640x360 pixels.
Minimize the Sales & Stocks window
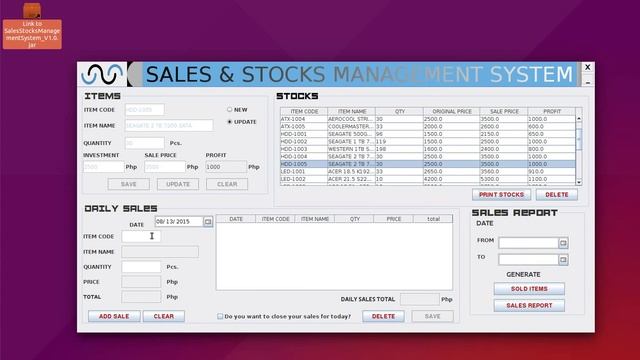click(588, 82)
